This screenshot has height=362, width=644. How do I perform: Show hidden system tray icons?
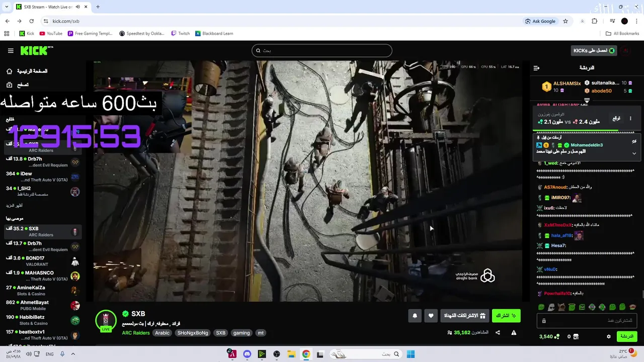(x=73, y=354)
